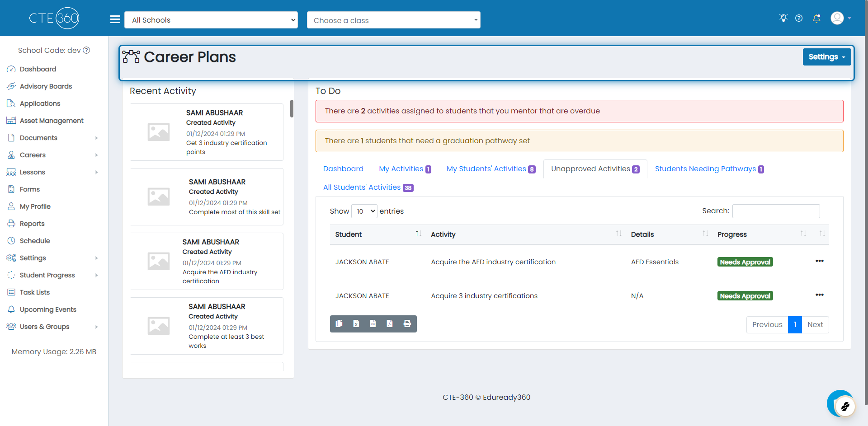Copy table using the copy icon

click(x=339, y=324)
